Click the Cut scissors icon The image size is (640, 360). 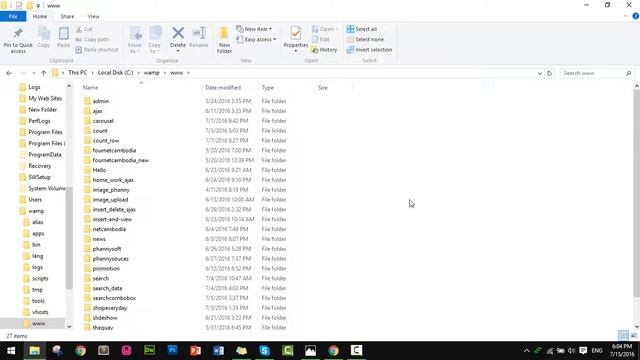(79, 29)
